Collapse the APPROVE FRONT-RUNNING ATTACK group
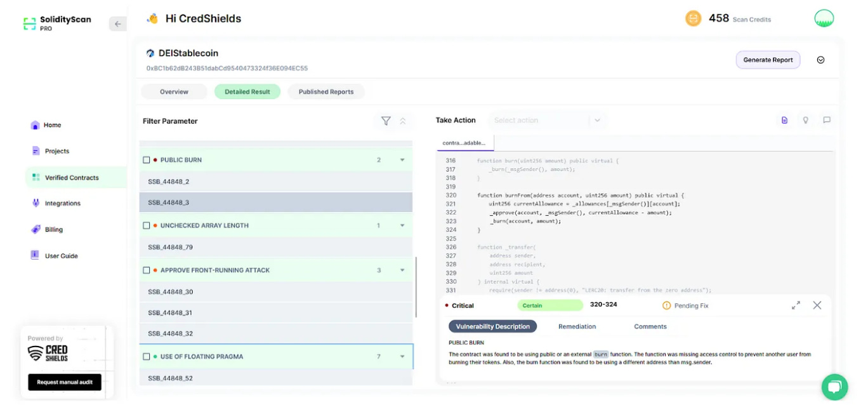 point(402,270)
